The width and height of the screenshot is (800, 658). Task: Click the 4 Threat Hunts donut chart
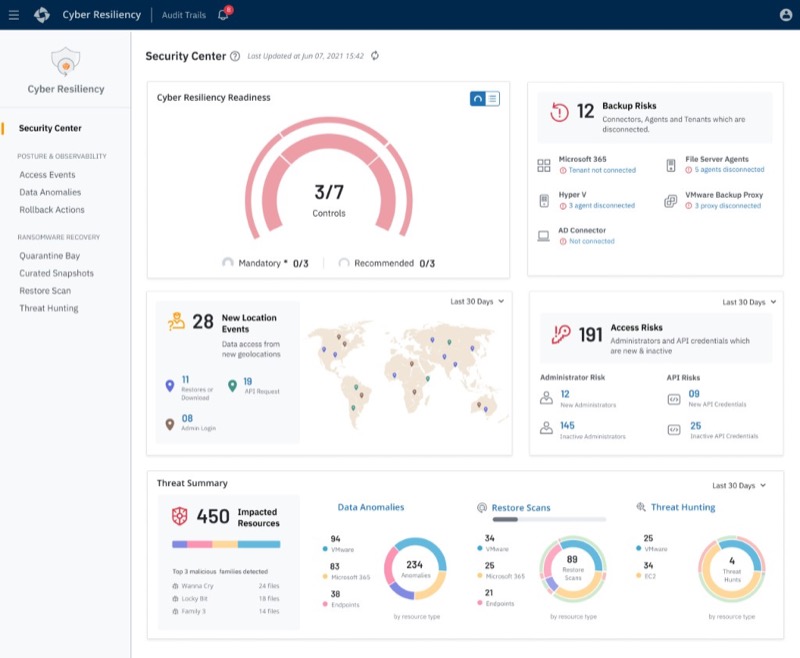coord(732,568)
